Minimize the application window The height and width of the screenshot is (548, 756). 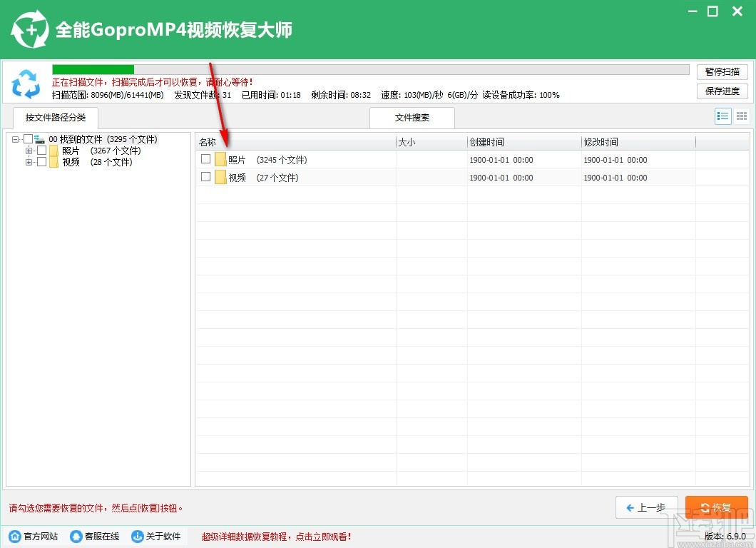[x=693, y=11]
